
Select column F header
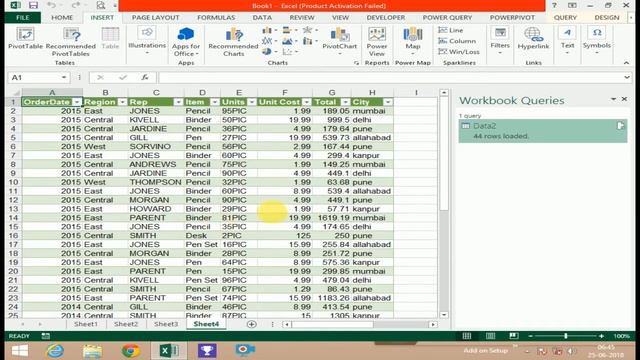coord(284,93)
